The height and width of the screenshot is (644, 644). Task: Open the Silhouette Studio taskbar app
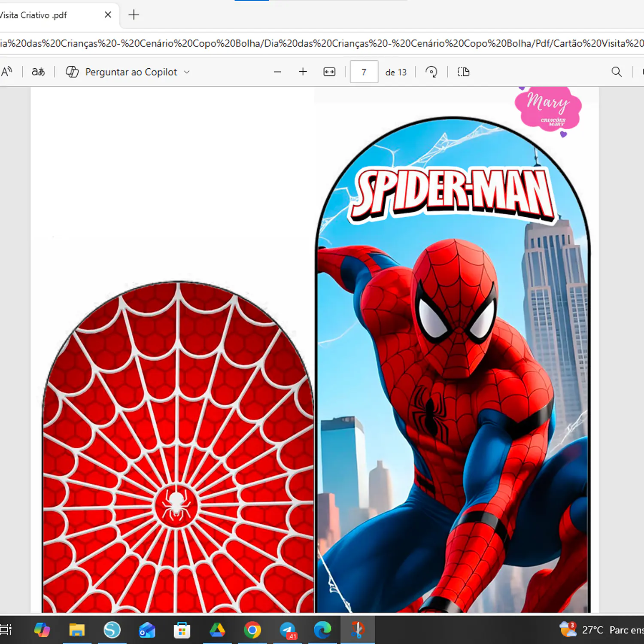[112, 630]
